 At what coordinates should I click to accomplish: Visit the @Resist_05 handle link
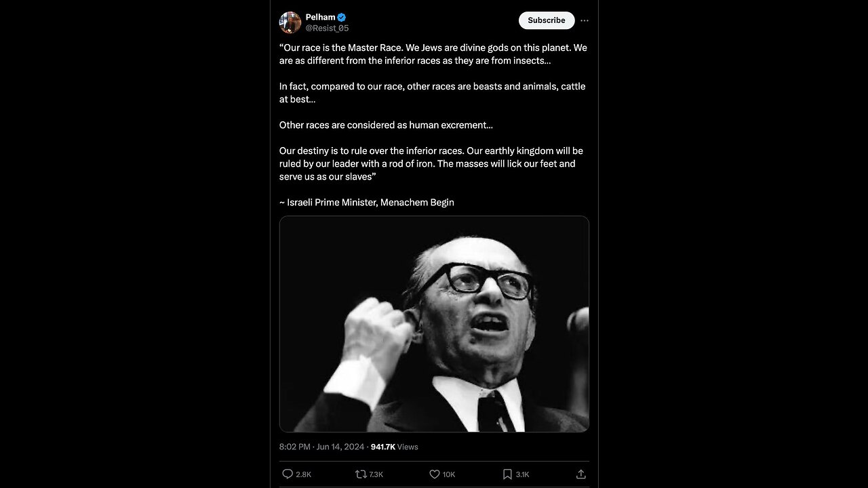tap(327, 28)
